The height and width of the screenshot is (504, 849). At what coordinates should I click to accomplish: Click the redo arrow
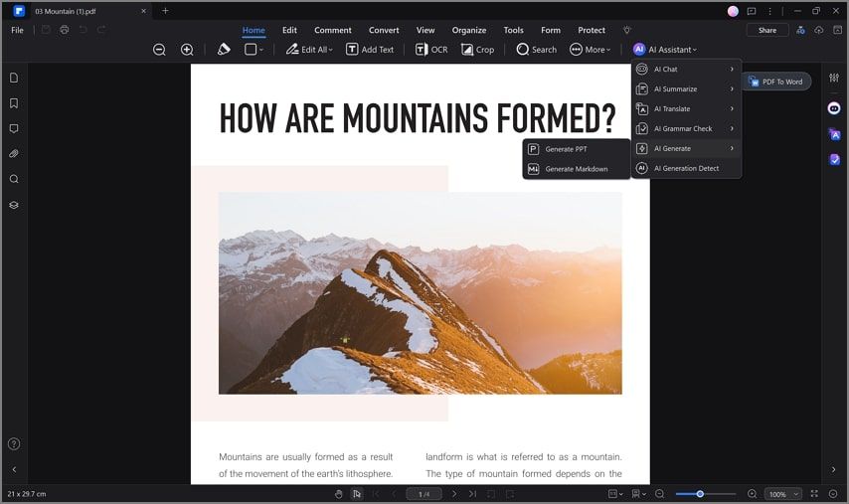tap(101, 30)
